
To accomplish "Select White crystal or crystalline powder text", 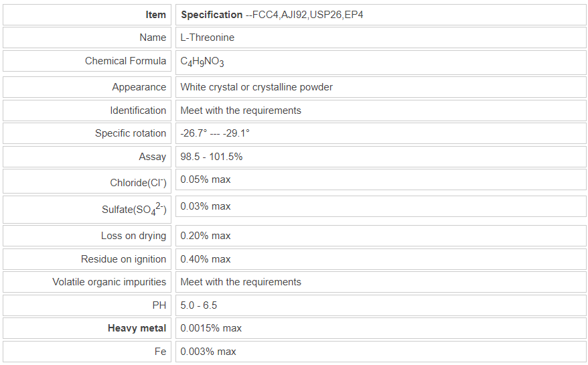I will pyautogui.click(x=256, y=87).
